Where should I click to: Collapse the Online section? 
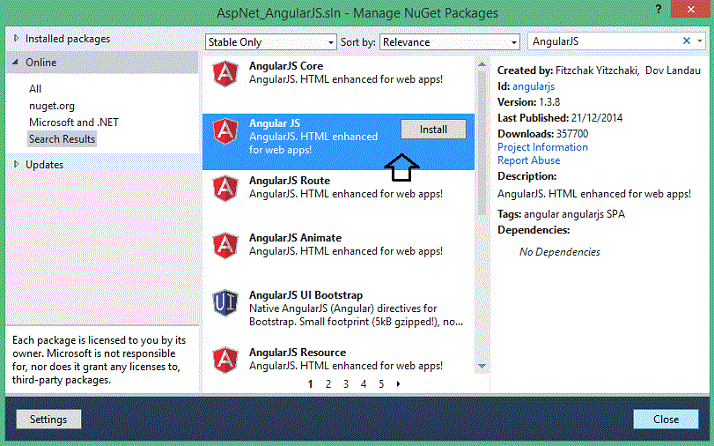tap(16, 62)
